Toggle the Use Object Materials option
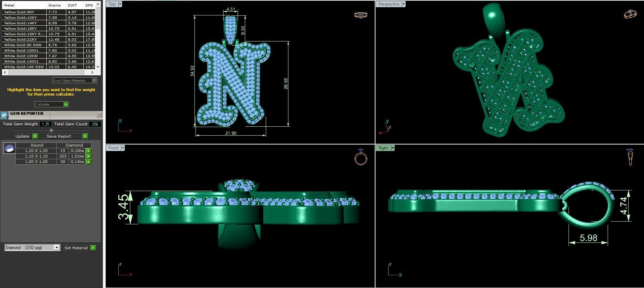The image size is (644, 288). tap(95, 80)
